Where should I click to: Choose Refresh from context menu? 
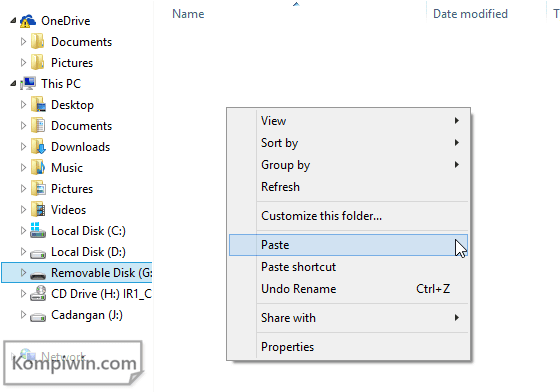pyautogui.click(x=348, y=187)
